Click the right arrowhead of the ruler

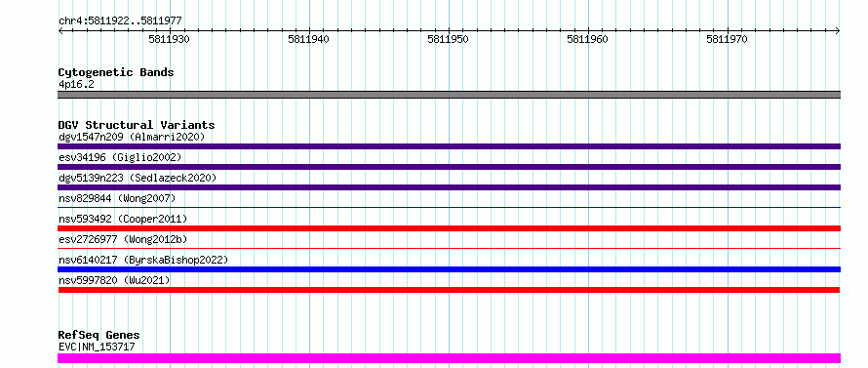coord(838,31)
